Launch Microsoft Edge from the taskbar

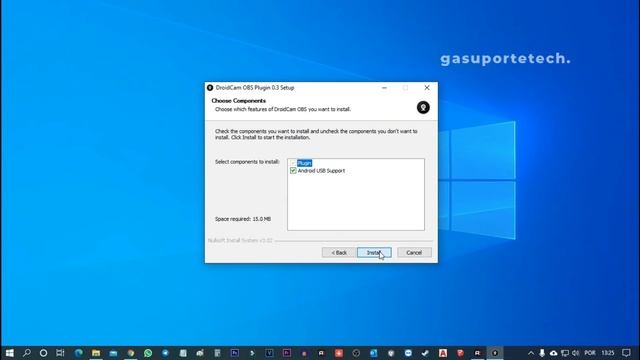coord(78,353)
